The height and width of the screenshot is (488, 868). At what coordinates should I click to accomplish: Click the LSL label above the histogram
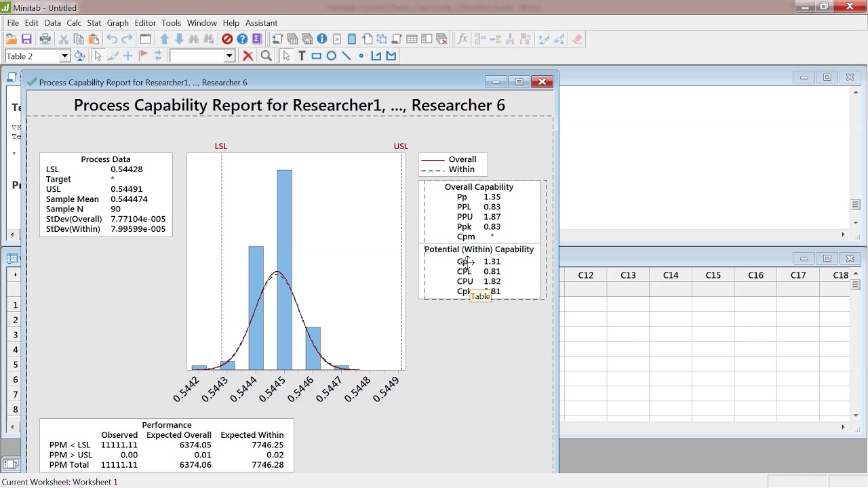pos(221,146)
